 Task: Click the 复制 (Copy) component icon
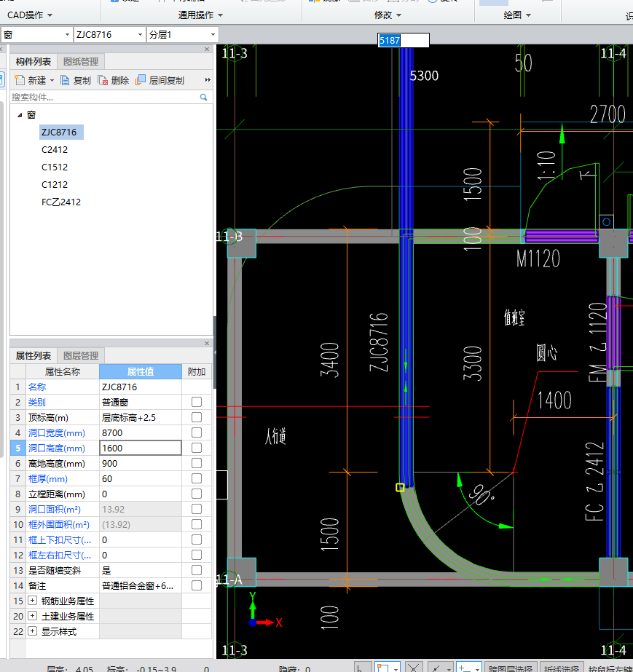65,80
